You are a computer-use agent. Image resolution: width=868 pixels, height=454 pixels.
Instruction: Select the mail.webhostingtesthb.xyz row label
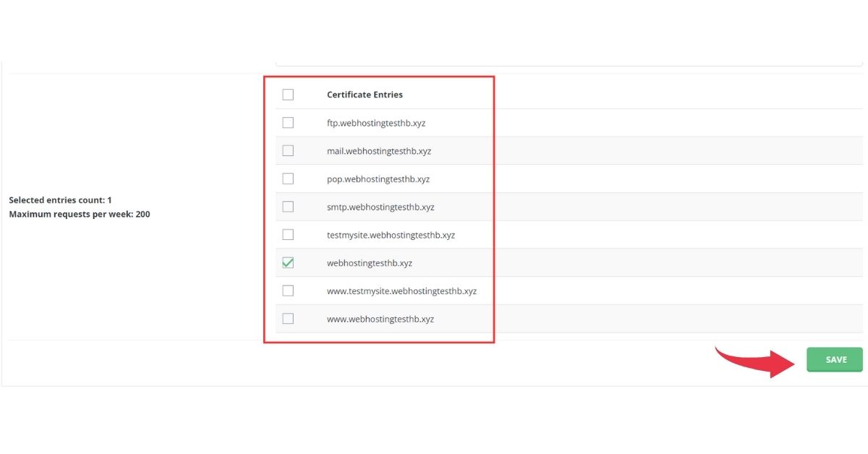click(380, 150)
